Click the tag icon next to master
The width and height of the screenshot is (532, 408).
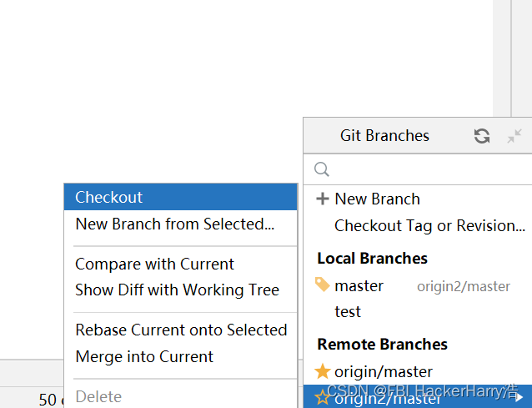323,285
